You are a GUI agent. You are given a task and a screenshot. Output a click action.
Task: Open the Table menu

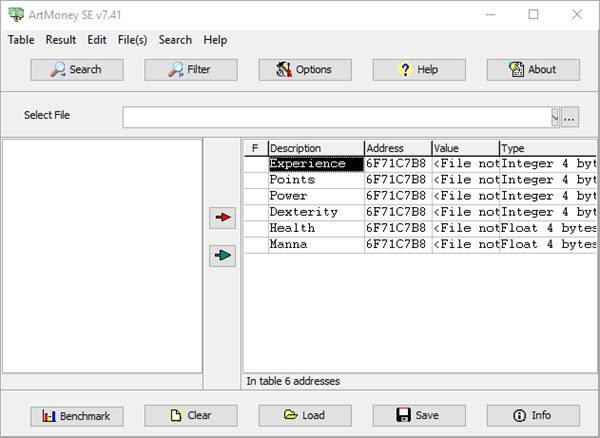click(21, 40)
